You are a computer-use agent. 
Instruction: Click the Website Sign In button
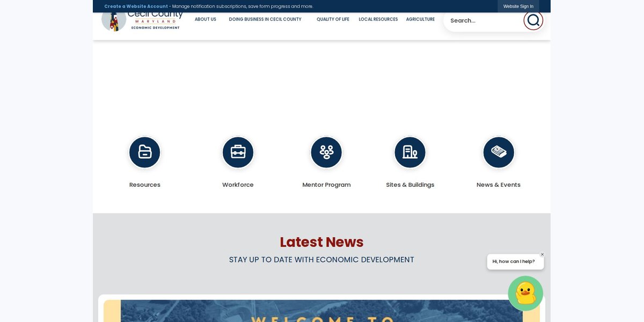click(518, 6)
